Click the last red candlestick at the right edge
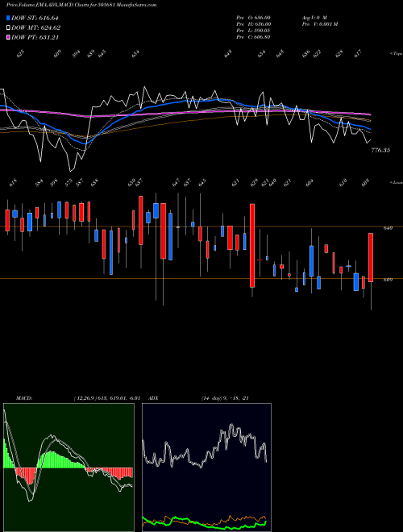This screenshot has width=403, height=532. (x=371, y=257)
